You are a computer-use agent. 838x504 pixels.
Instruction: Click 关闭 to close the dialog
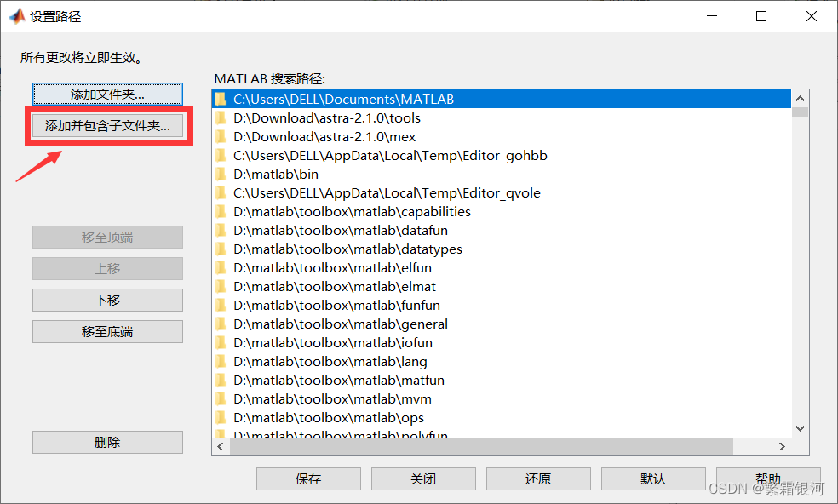coord(423,478)
